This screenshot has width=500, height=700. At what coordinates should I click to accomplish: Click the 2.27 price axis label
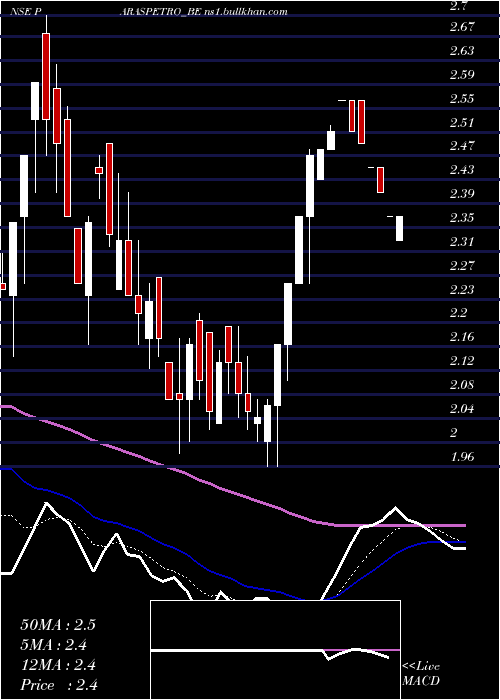(x=462, y=266)
